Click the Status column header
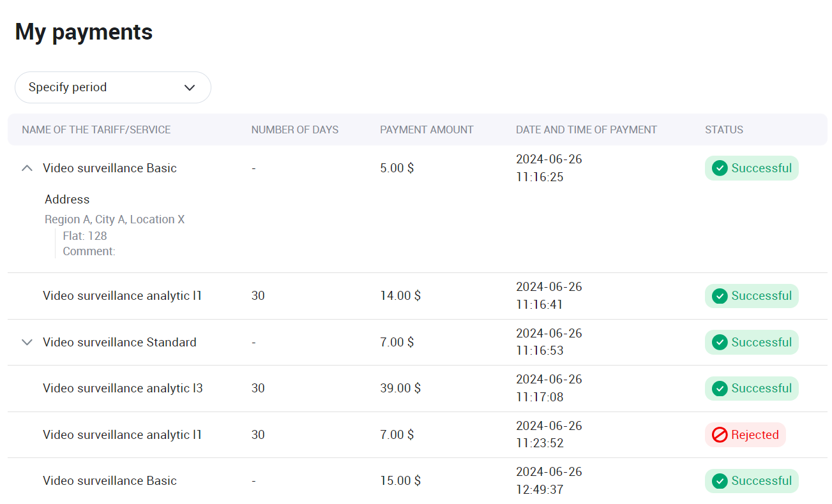 (x=723, y=130)
